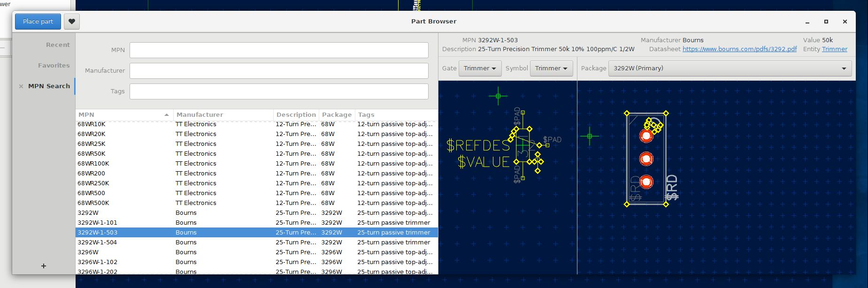Screen dimensions: 868x288
Task: Click the $VALUE text in symbol preview
Action: pos(484,162)
